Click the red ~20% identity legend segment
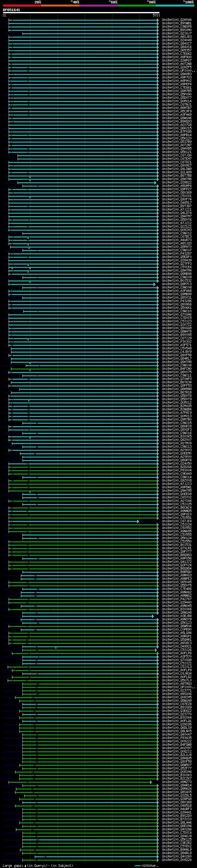This screenshot has width=197, height=868. tap(22, 6)
